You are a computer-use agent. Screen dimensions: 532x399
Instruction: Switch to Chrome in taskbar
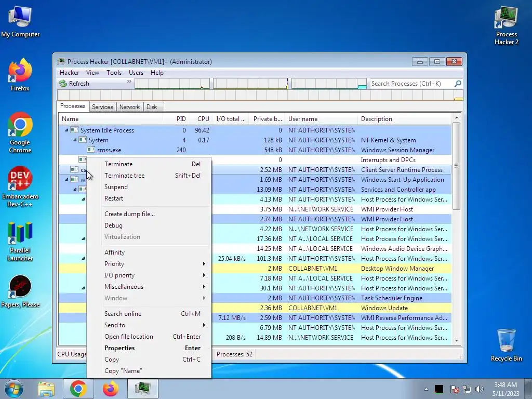tap(78, 389)
